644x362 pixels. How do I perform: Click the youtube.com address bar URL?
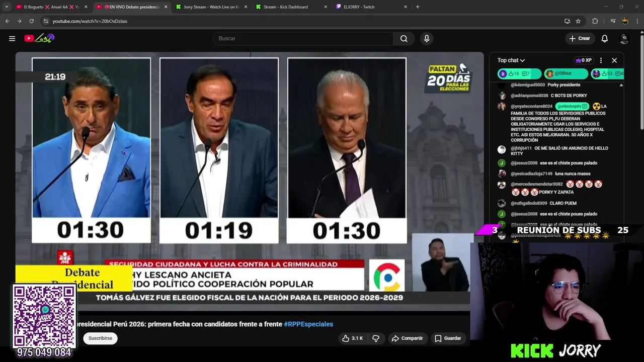[x=90, y=21]
